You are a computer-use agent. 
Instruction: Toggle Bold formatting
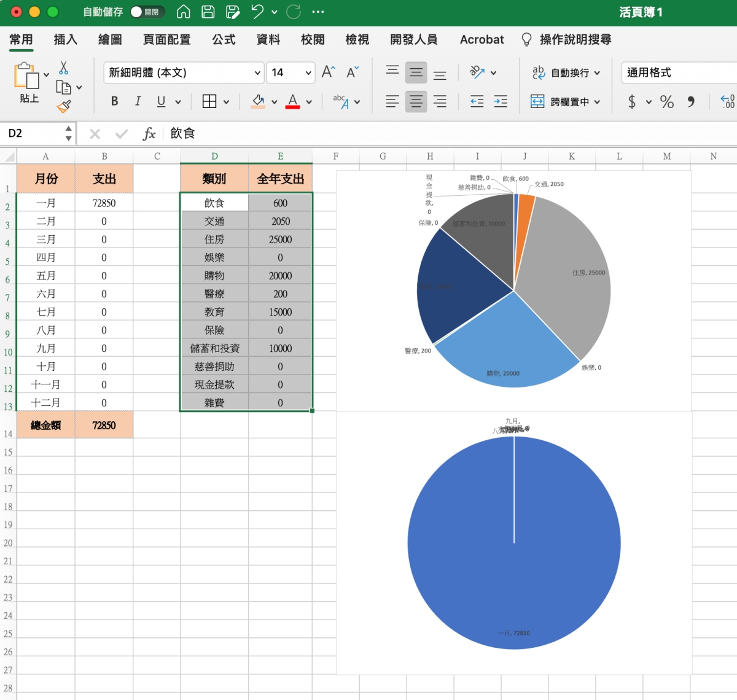pyautogui.click(x=114, y=101)
